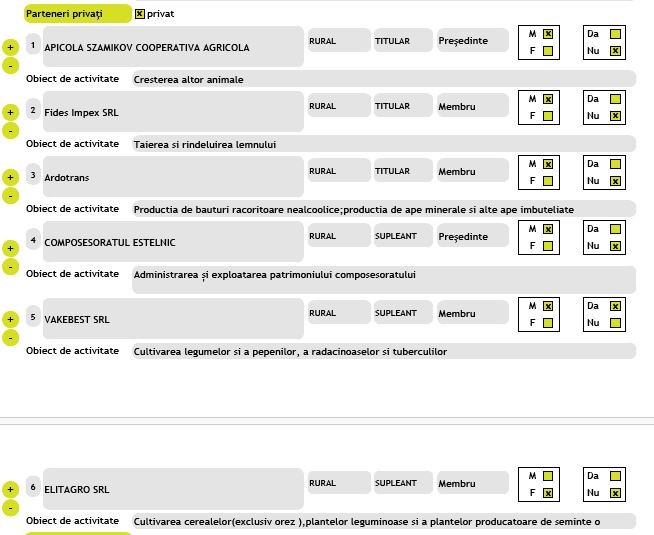Click the minus button below VAKEBEST SRL row
Viewport: 654px width, 535px height.
(10, 338)
